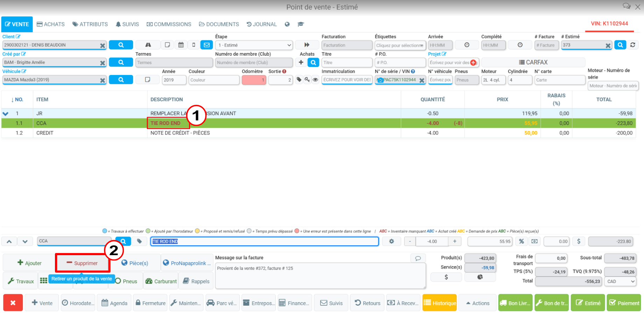Click the Ajouter button
The width and height of the screenshot is (644, 313).
coord(29,263)
